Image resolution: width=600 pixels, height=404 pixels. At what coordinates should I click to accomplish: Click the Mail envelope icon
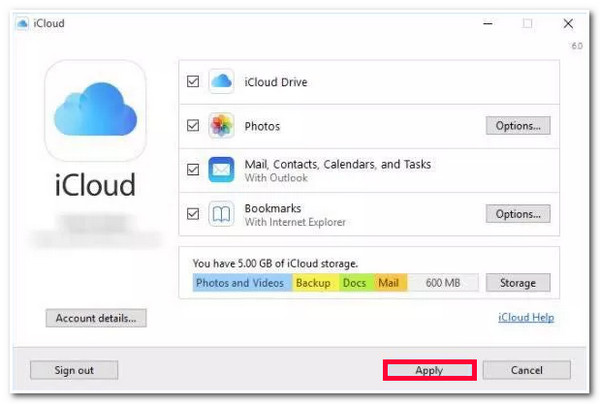(x=221, y=169)
